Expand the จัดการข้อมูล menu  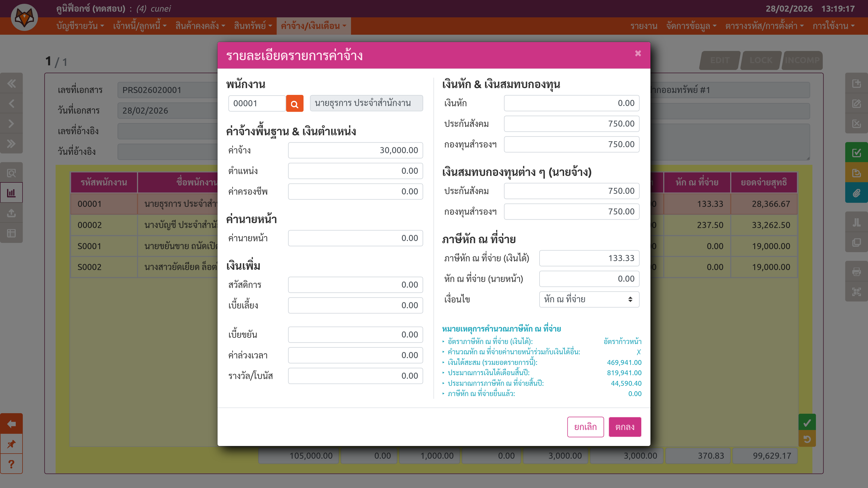(x=691, y=26)
